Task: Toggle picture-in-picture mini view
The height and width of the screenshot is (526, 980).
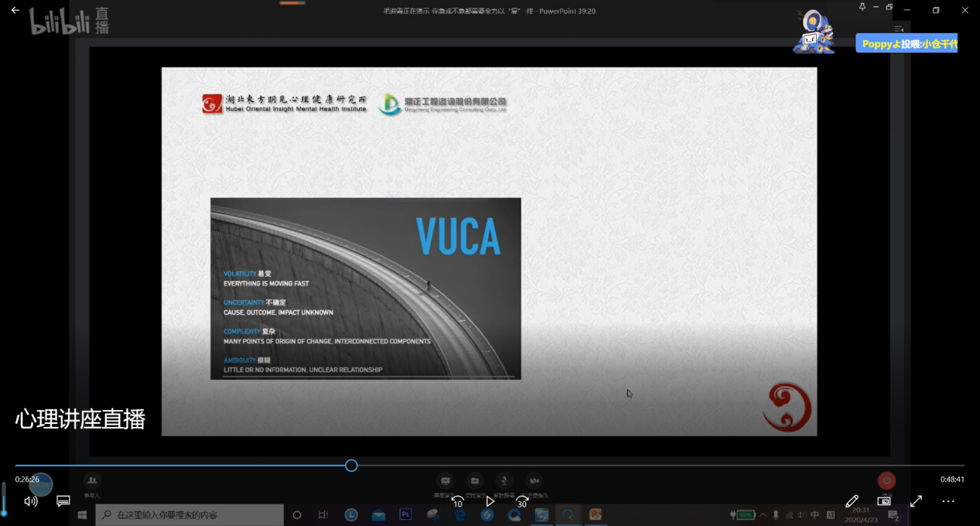Action: tap(884, 501)
